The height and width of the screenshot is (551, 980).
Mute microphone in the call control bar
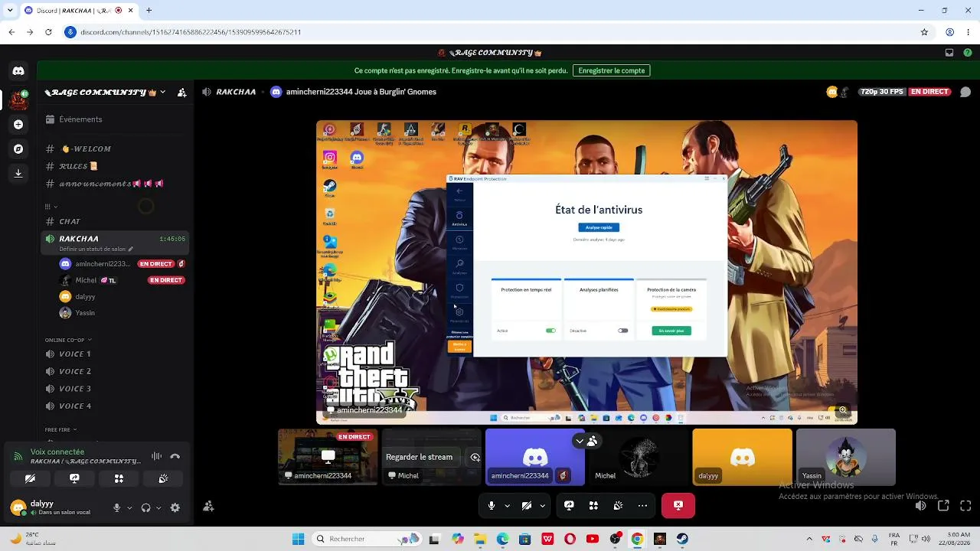click(x=492, y=506)
